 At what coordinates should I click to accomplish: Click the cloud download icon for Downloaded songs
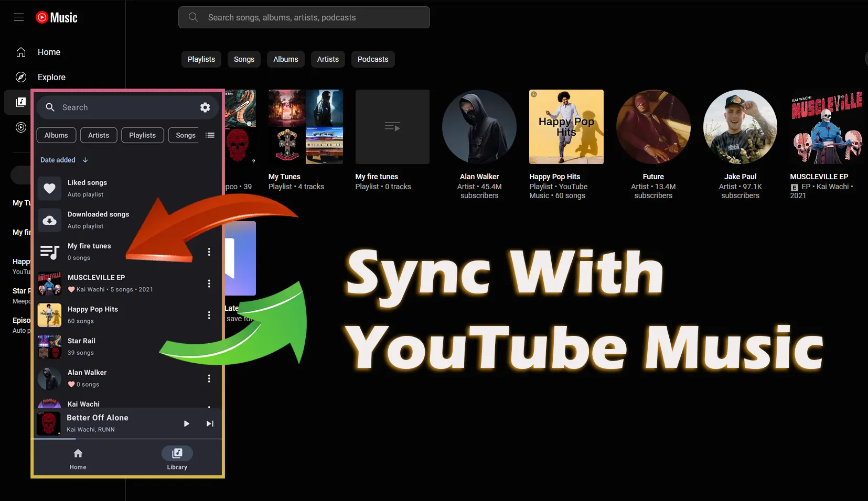coord(49,220)
